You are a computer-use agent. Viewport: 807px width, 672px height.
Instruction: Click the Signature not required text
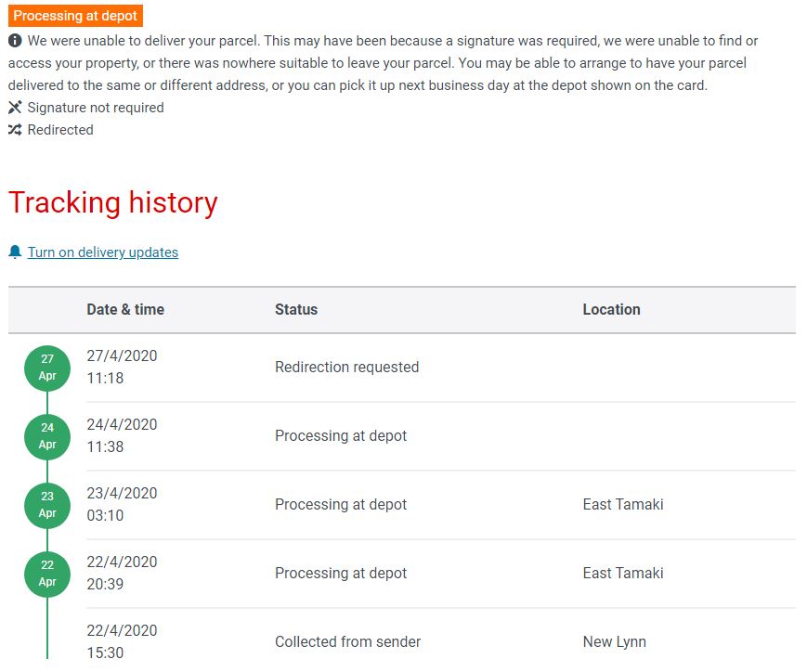(x=96, y=108)
